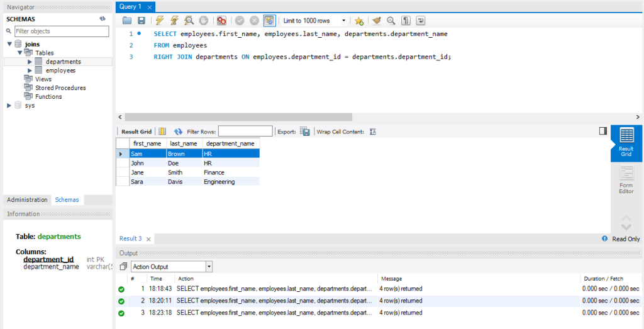The width and height of the screenshot is (644, 329).
Task: Collapse the joins schema
Action: (x=9, y=44)
